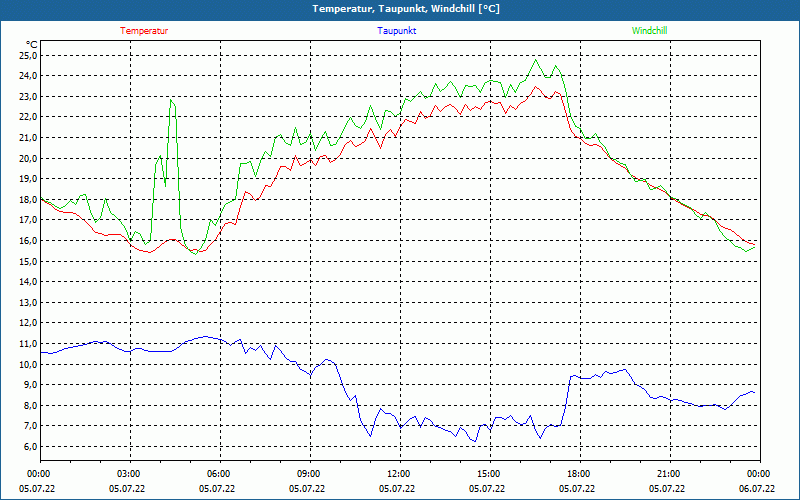Screen dimensions: 800x500
Task: Click the '23,0' y-axis value
Action: pos(29,96)
